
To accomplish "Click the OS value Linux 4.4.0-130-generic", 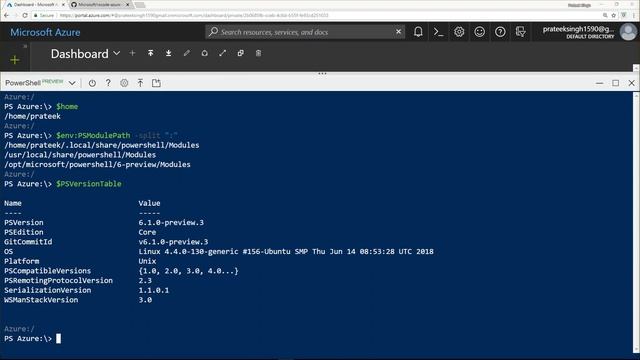I will point(286,251).
